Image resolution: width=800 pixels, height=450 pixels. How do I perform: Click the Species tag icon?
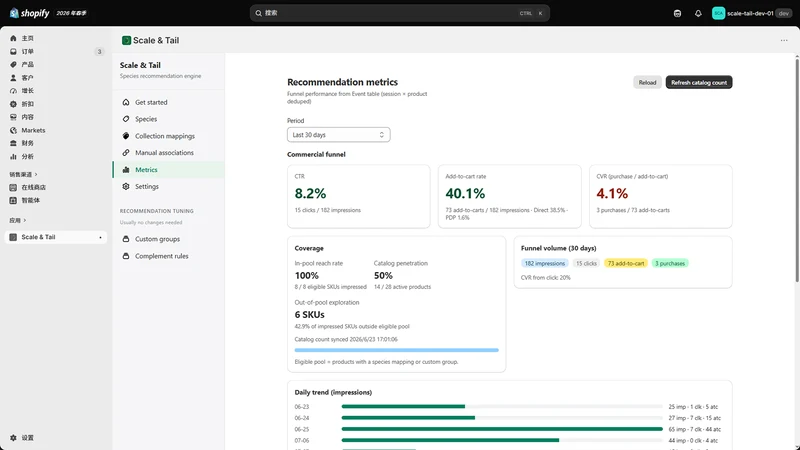(x=126, y=119)
